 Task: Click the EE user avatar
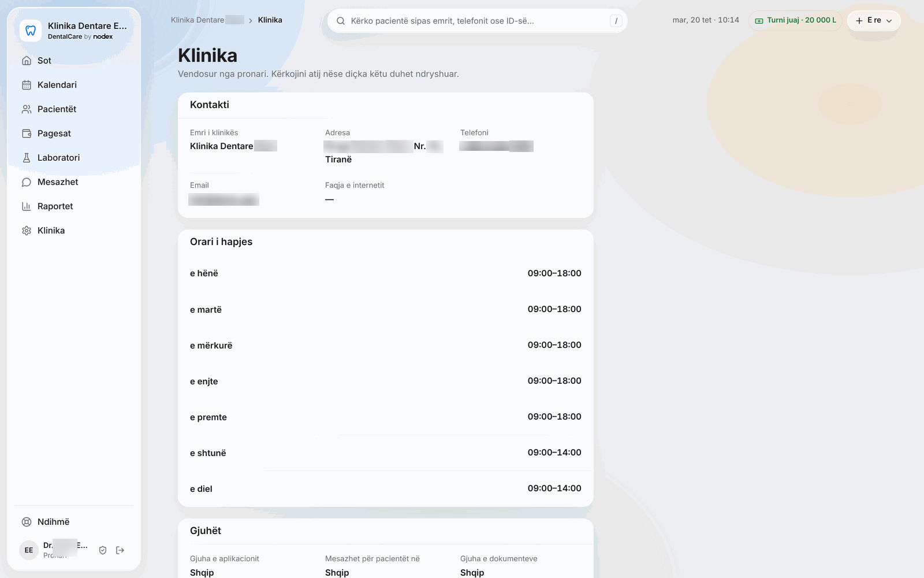[x=29, y=550]
